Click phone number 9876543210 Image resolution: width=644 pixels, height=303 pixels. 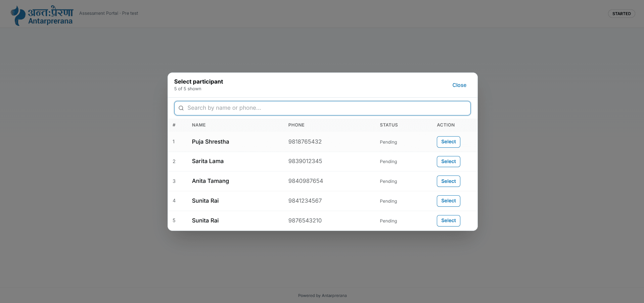[305, 220]
